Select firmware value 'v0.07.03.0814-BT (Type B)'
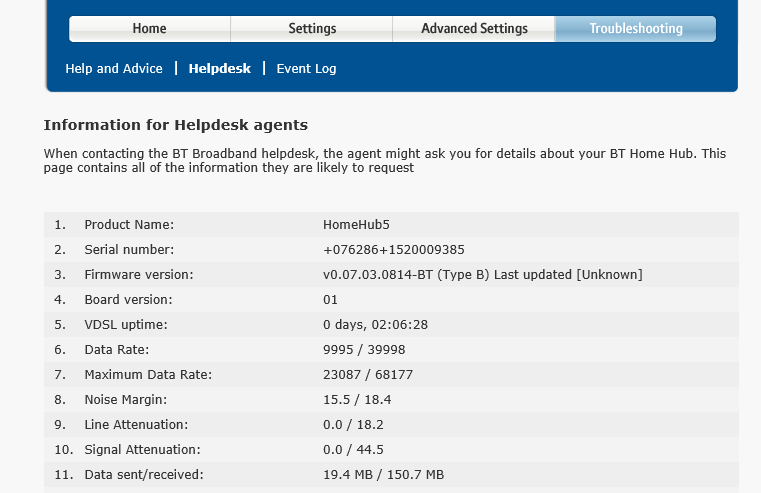 click(x=407, y=275)
